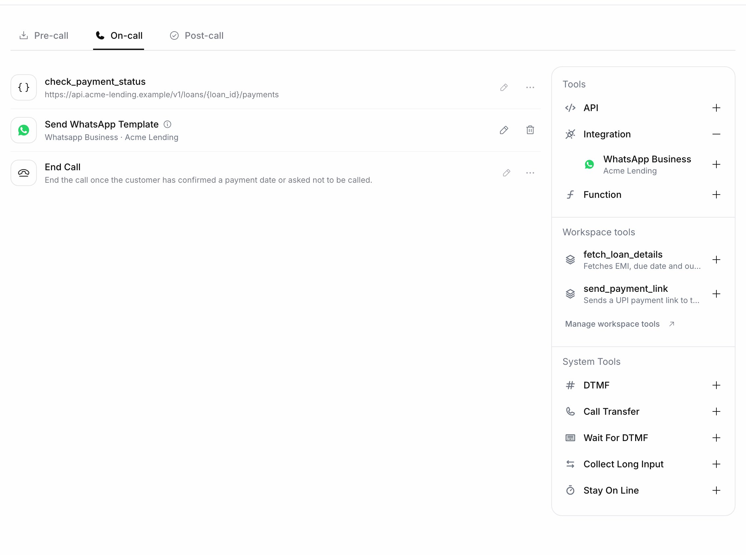746x560 pixels.
Task: Add the Call Transfer system tool
Action: click(x=716, y=411)
